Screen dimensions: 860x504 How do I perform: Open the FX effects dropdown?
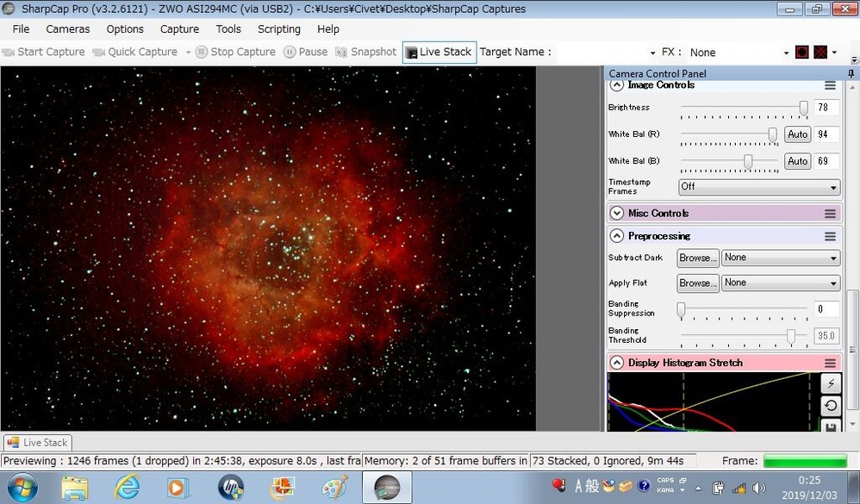coord(738,53)
